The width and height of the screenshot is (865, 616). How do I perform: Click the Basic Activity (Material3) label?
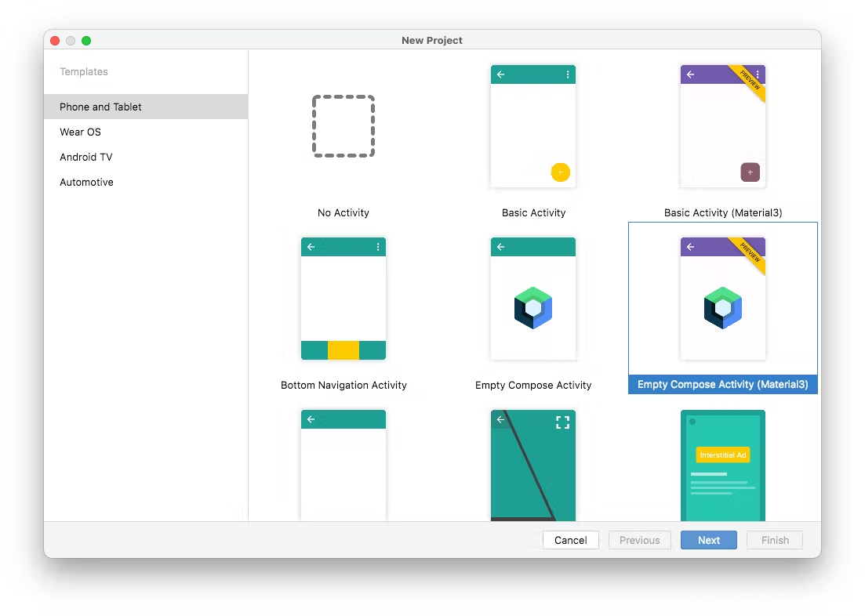coord(723,213)
